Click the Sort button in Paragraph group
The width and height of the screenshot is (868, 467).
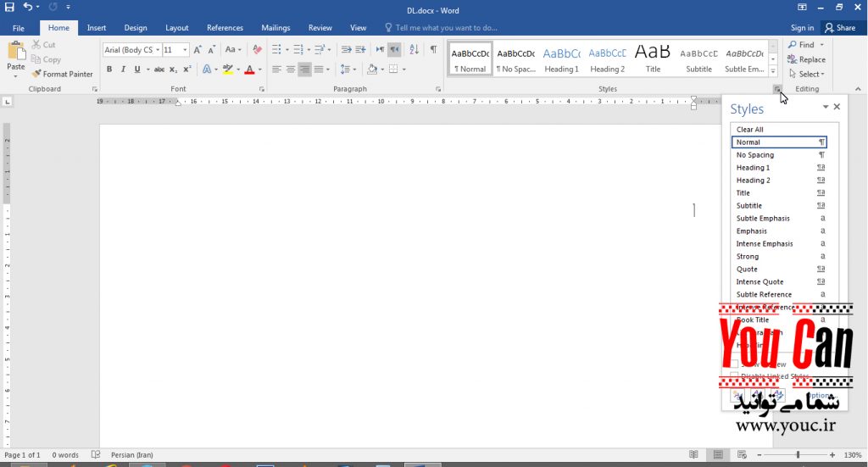414,50
